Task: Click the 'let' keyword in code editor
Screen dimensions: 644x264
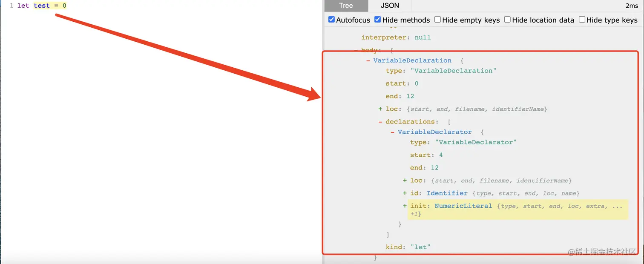Action: (23, 6)
